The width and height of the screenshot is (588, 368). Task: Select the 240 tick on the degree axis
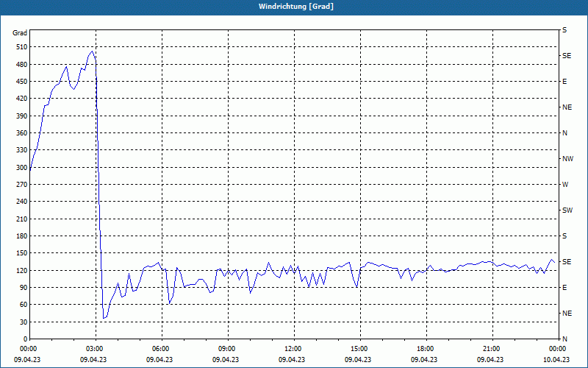coord(22,202)
